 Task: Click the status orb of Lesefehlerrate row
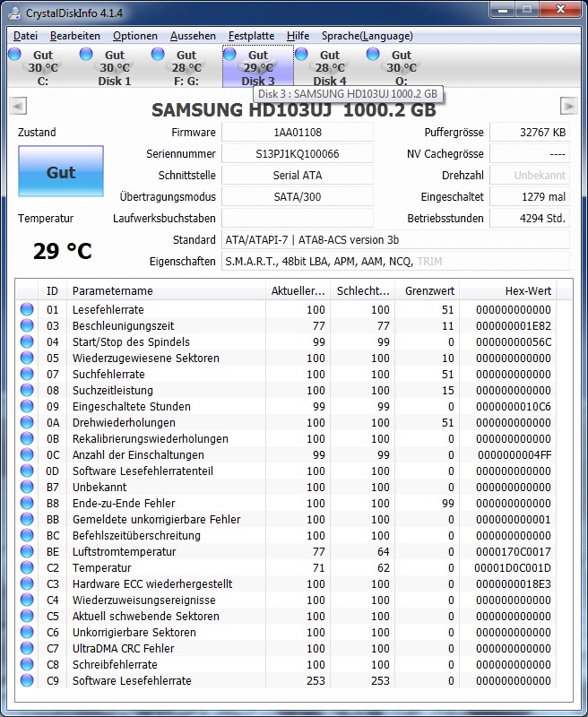(27, 309)
